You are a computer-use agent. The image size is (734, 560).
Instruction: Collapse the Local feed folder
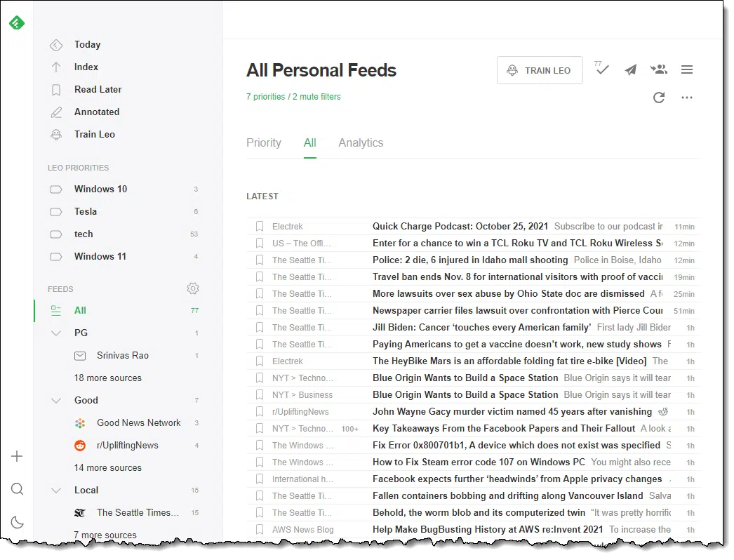coord(56,491)
